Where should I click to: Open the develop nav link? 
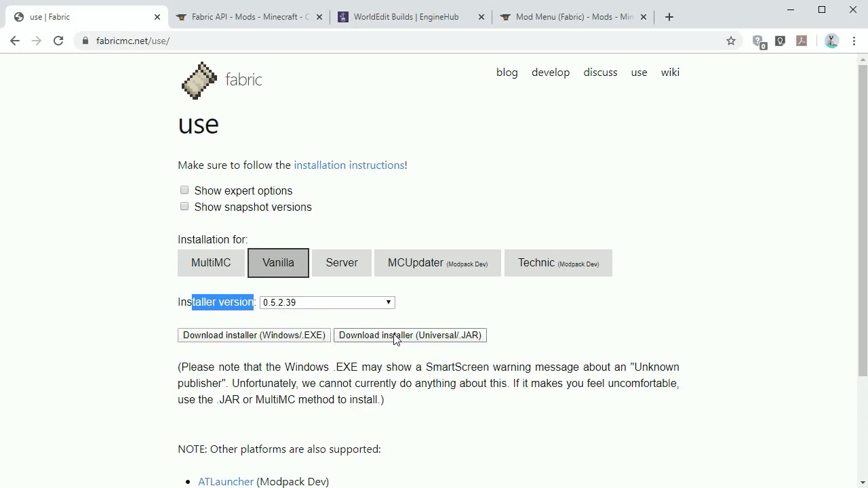(551, 73)
